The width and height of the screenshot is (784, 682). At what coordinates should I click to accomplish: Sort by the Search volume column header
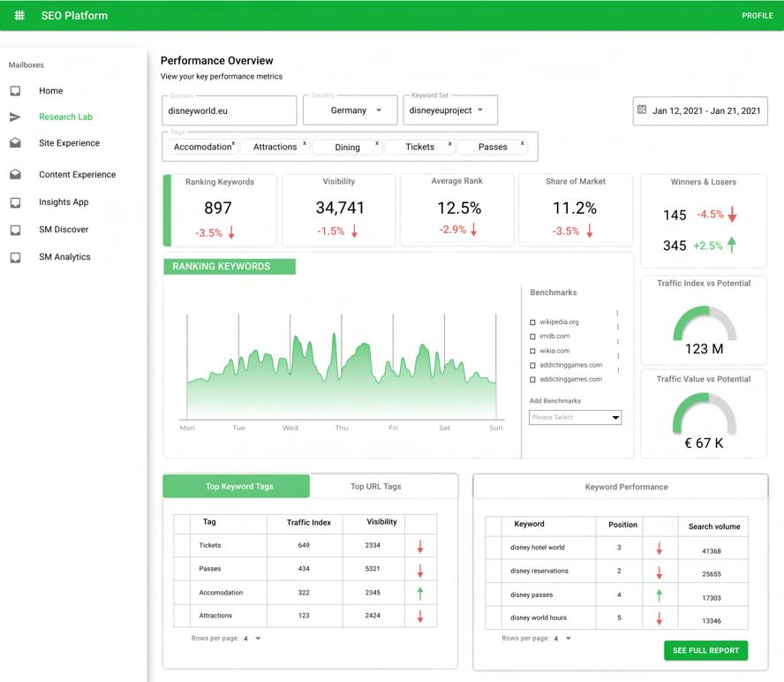click(x=714, y=527)
